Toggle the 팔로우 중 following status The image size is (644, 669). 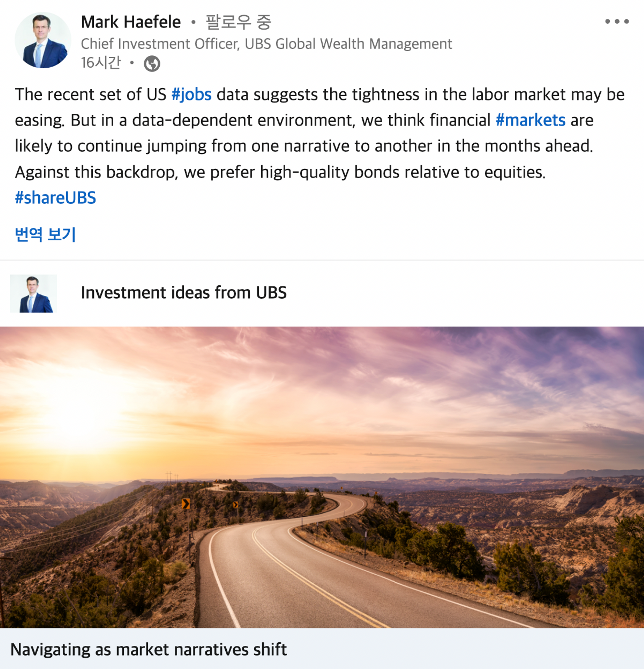tap(238, 22)
